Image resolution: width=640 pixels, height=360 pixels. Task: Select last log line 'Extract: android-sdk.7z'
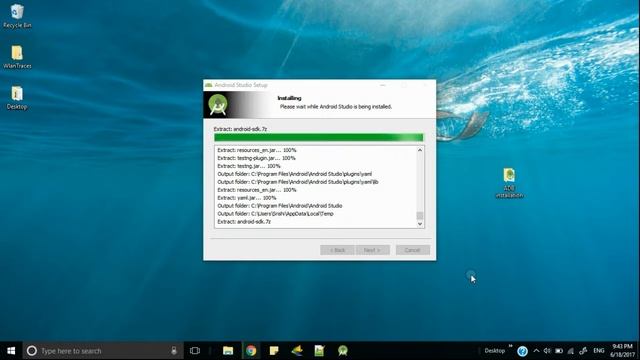tap(244, 222)
